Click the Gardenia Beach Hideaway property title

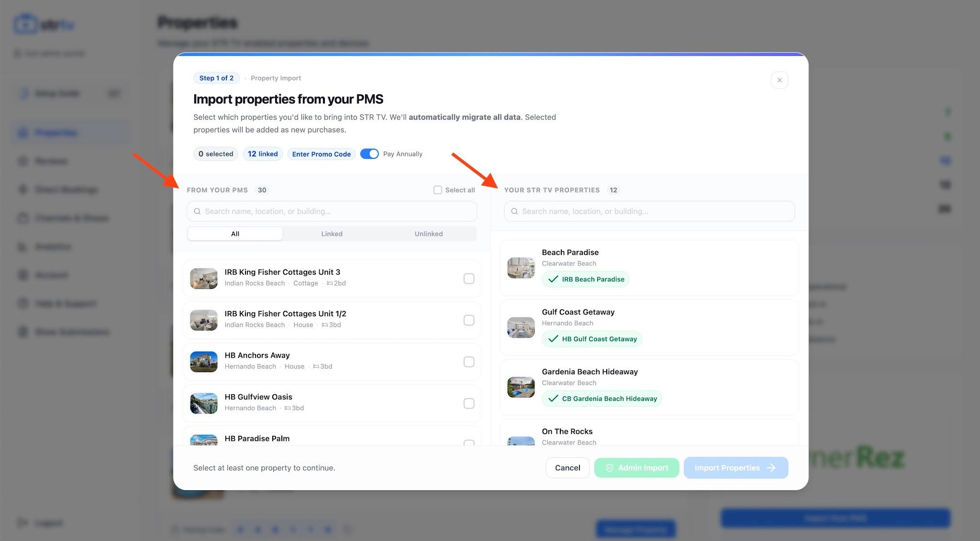590,372
